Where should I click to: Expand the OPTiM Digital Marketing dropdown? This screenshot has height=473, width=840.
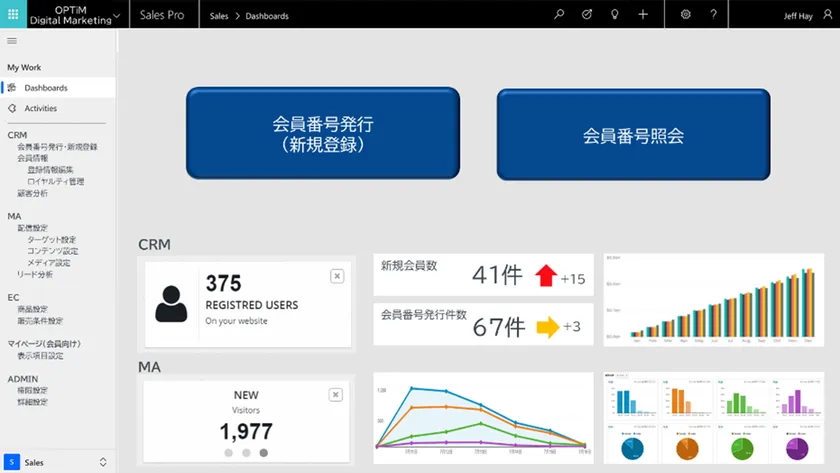pos(117,16)
